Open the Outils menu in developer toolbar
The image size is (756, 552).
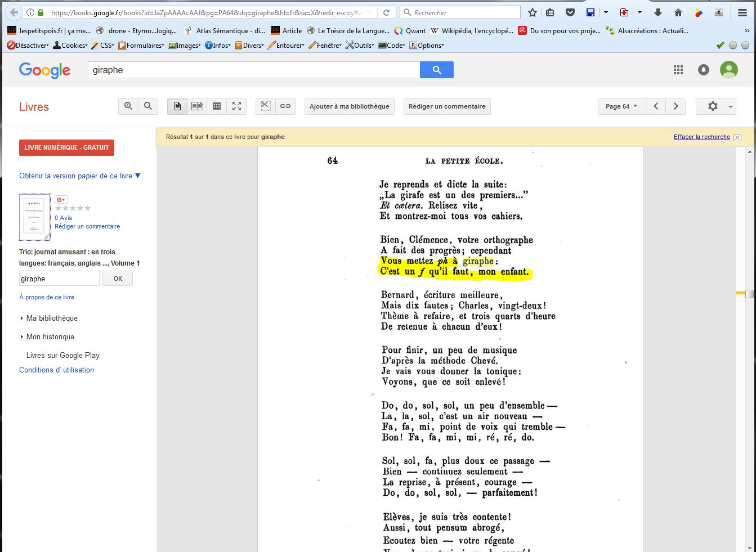coord(360,46)
